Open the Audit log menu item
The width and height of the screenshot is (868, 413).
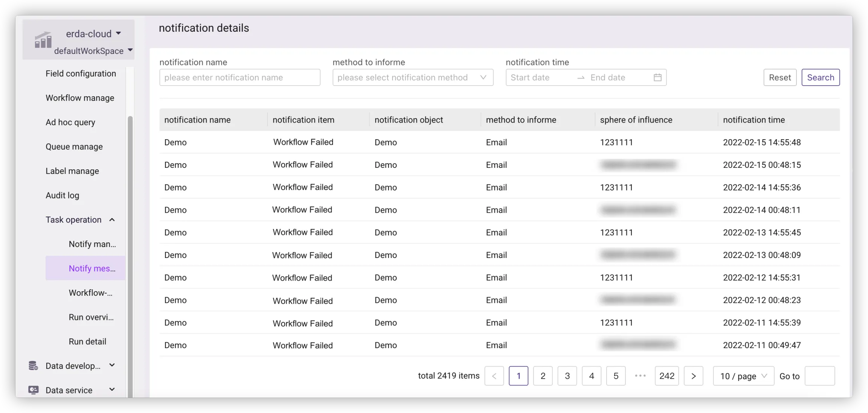pyautogui.click(x=63, y=195)
